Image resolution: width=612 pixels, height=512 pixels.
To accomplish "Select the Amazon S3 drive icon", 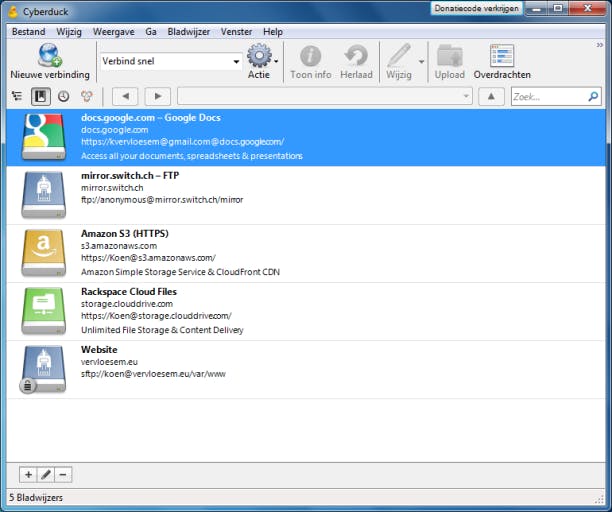I will pyautogui.click(x=44, y=253).
